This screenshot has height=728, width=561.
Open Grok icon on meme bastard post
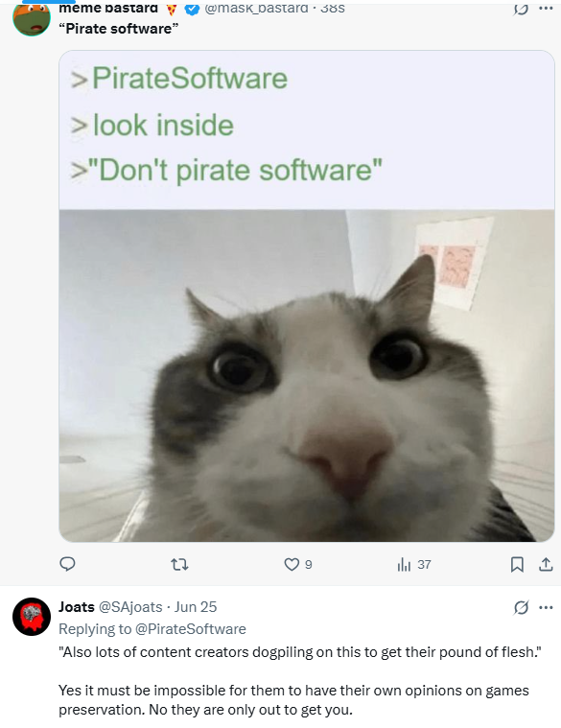[521, 9]
